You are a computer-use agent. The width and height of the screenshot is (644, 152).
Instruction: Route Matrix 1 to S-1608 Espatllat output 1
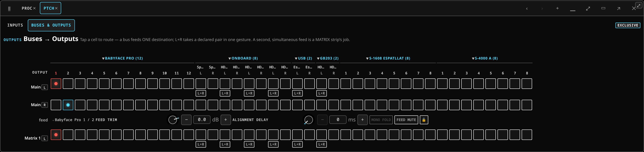[x=346, y=135]
